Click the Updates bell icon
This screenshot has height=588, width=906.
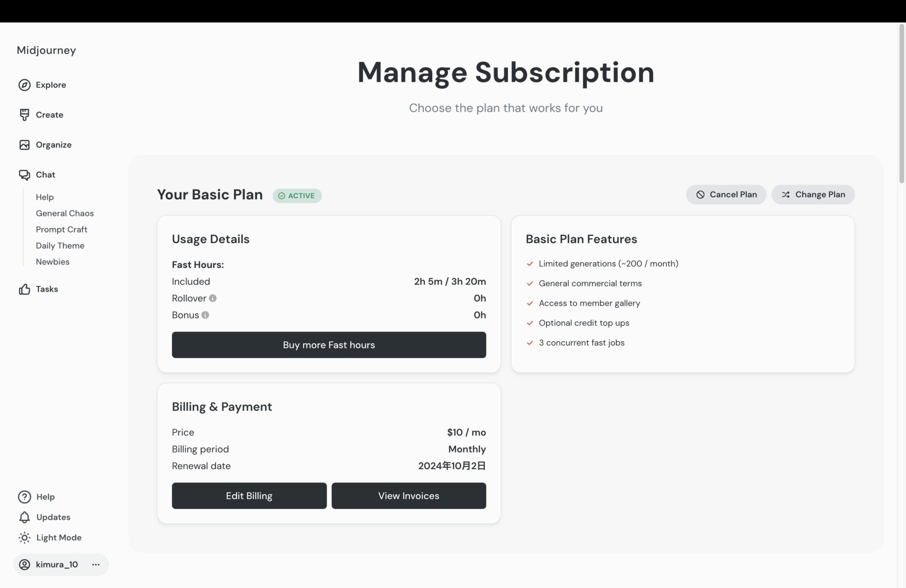click(25, 517)
